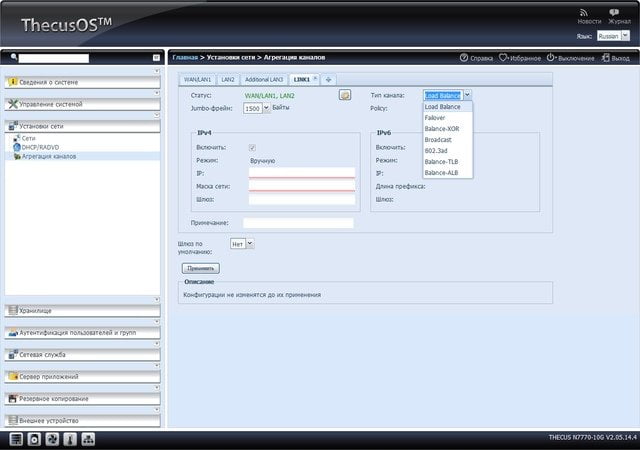
Task: Expand the Network Service (Сетевая служба) section
Action: pyautogui.click(x=82, y=355)
